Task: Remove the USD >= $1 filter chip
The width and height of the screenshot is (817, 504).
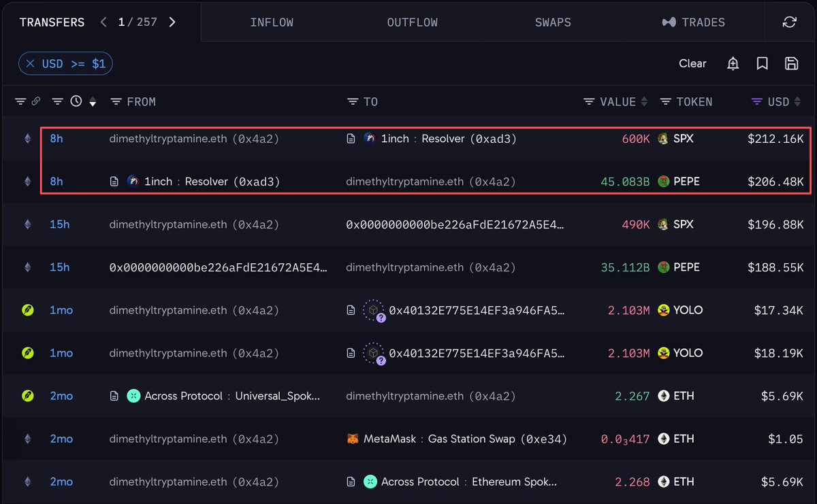Action: click(31, 64)
